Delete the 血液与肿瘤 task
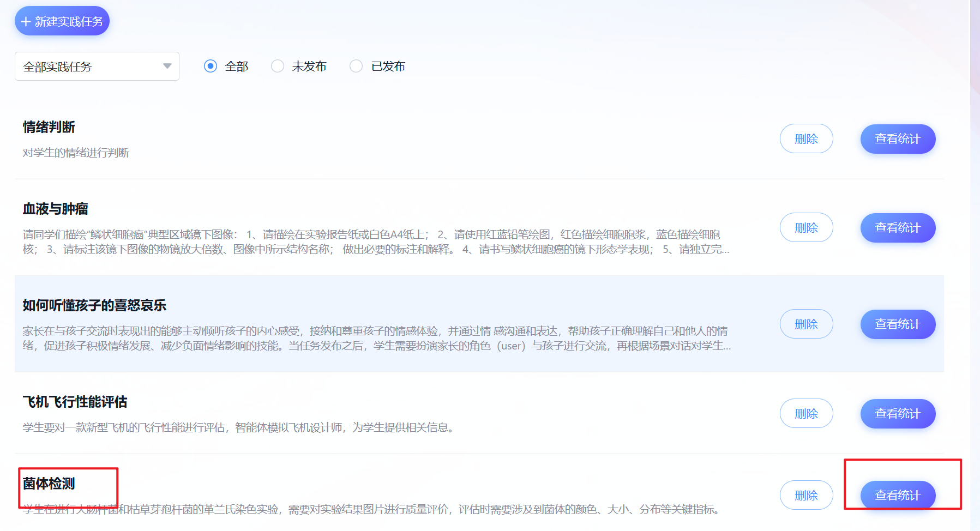 pos(806,228)
